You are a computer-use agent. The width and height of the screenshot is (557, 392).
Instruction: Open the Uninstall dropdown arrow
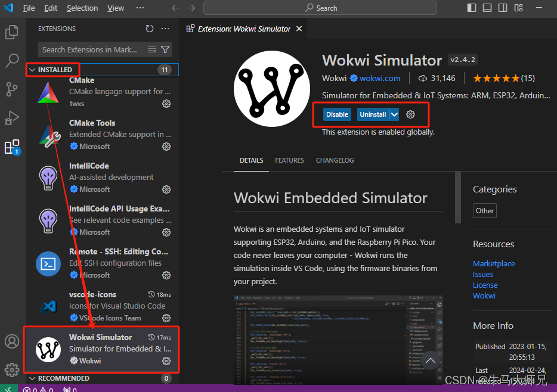[394, 114]
